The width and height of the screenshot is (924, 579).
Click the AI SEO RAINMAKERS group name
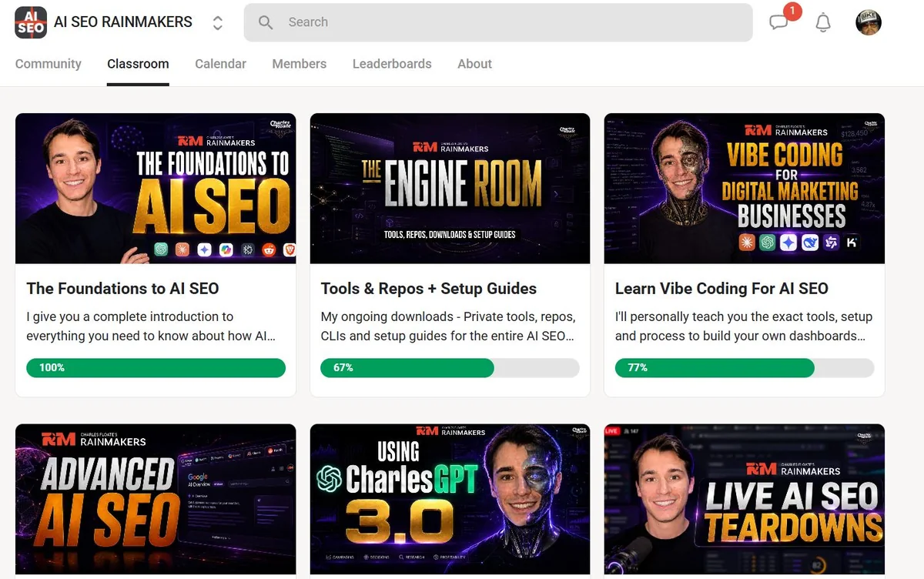click(123, 22)
